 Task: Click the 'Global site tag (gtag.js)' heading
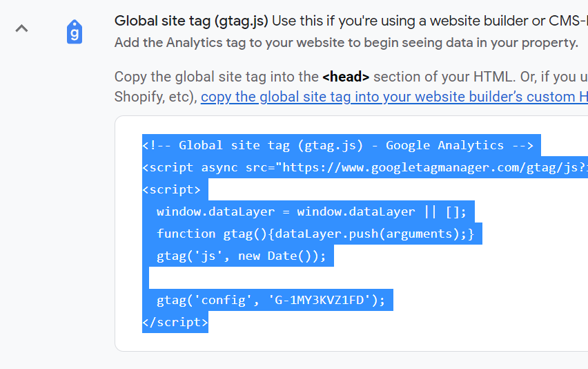191,21
